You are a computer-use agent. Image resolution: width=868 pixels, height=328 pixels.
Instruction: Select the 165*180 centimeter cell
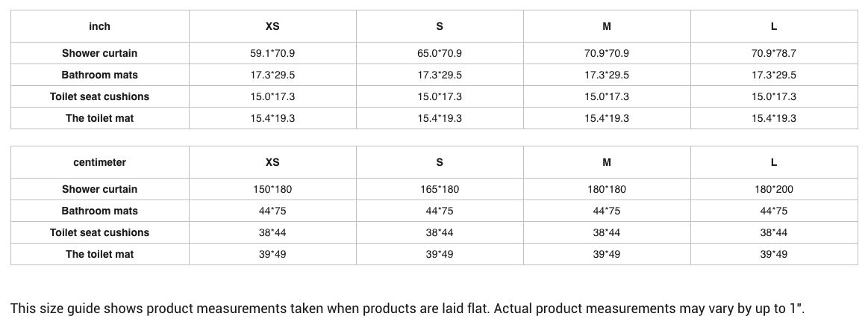pyautogui.click(x=440, y=189)
